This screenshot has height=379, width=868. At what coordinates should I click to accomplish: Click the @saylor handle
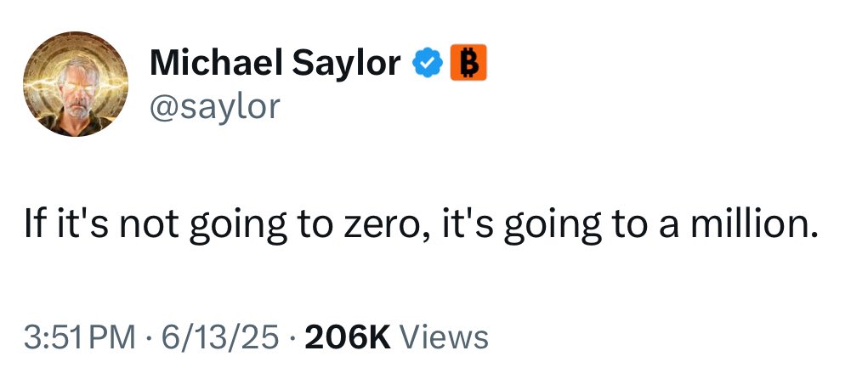(213, 106)
